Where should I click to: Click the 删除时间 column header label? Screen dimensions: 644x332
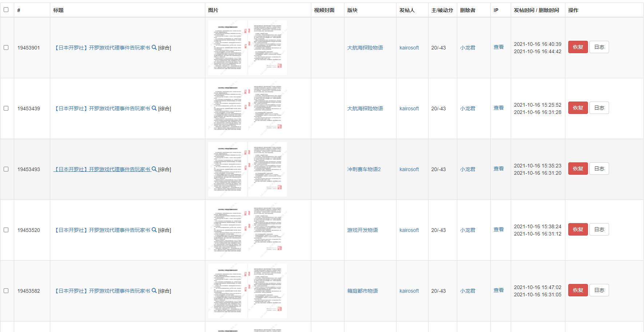point(549,10)
